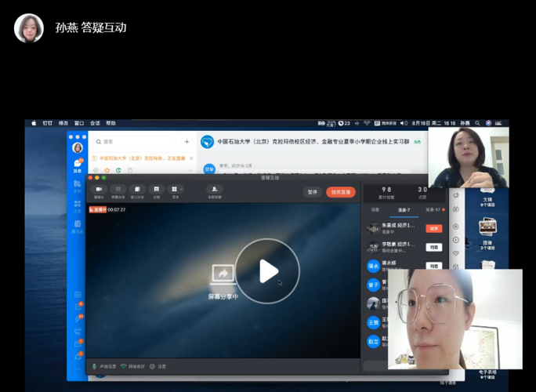Click the screen share (屏幕分享) toolbar icon
The image size is (536, 392).
click(x=118, y=191)
